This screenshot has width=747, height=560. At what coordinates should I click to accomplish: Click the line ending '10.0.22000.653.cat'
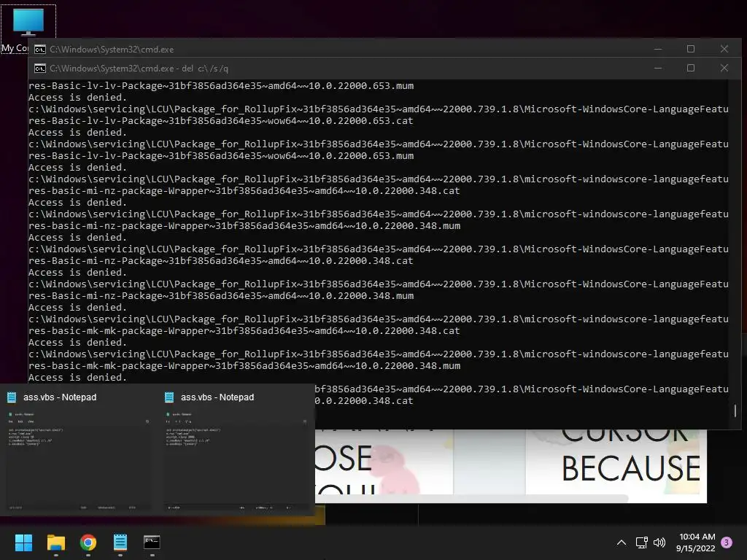click(x=220, y=120)
